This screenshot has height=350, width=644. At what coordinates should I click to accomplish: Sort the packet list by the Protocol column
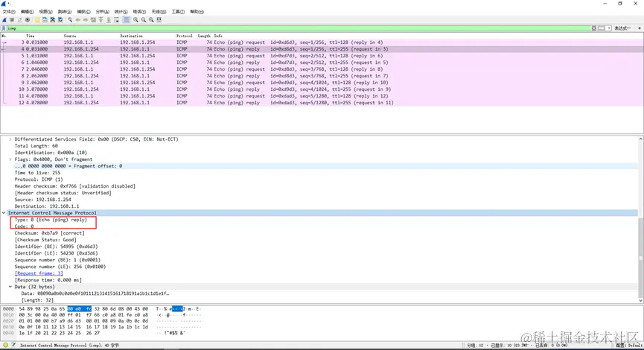185,36
